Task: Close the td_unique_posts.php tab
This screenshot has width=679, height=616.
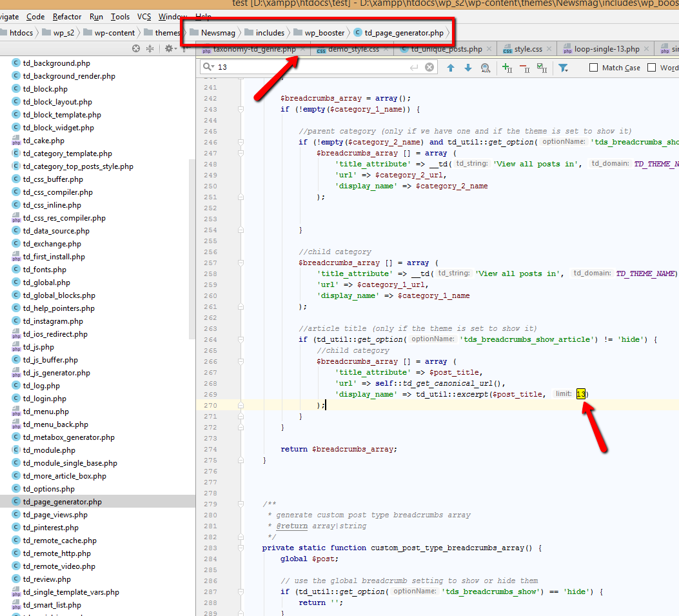Action: [489, 49]
